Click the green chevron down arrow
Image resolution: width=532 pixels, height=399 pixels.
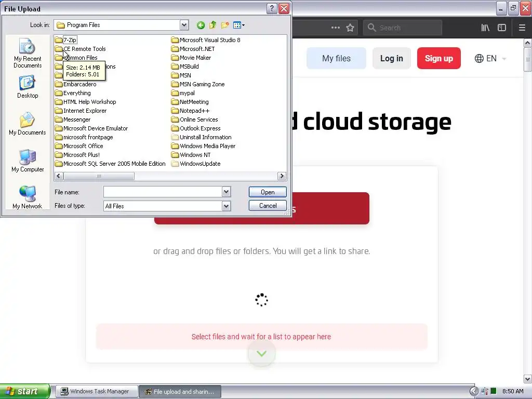click(261, 353)
